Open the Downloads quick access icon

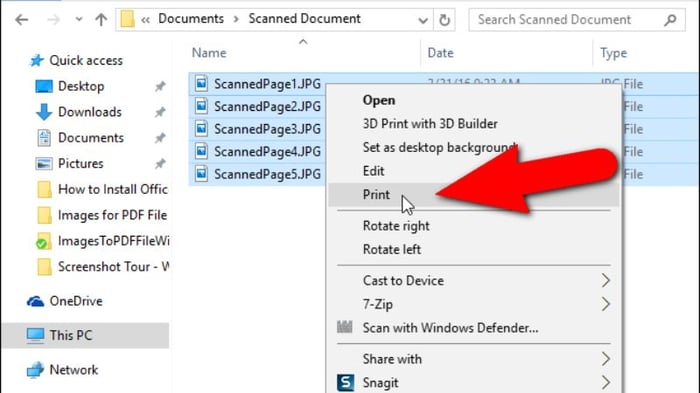[44, 112]
